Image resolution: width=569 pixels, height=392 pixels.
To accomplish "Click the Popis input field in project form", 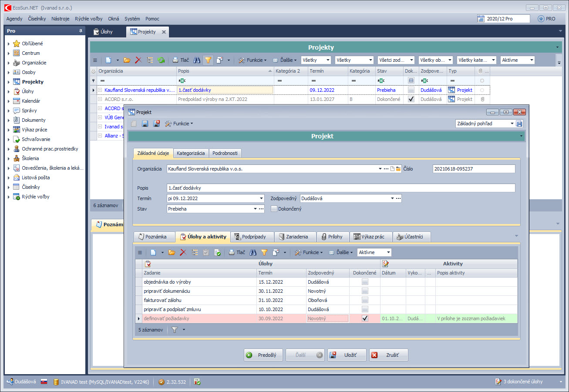I will coord(340,188).
